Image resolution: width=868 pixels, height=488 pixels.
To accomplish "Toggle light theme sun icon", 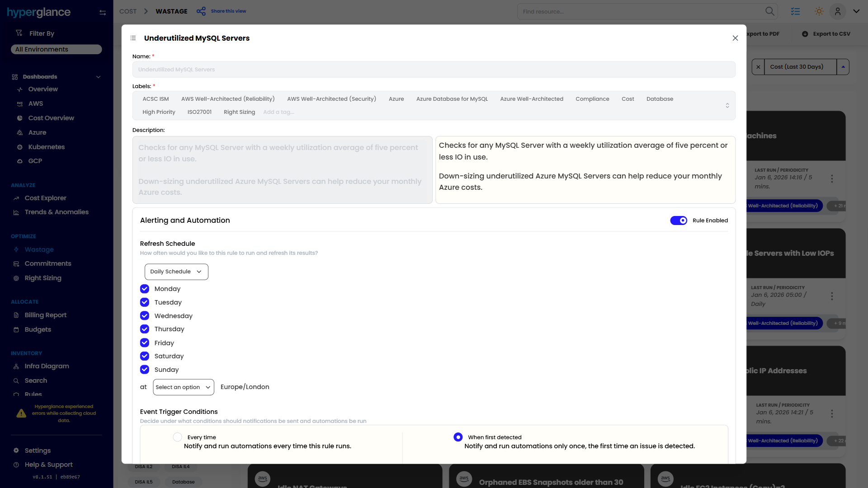I will (x=819, y=11).
